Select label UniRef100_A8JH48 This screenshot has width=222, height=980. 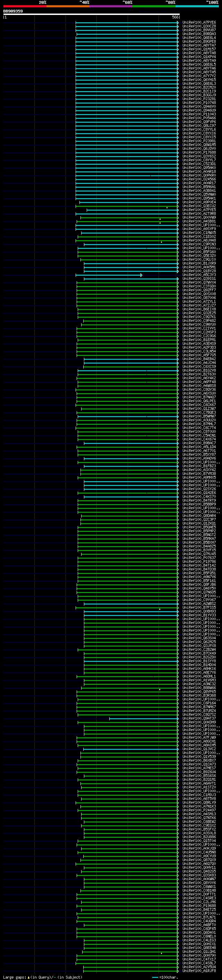coord(199,241)
